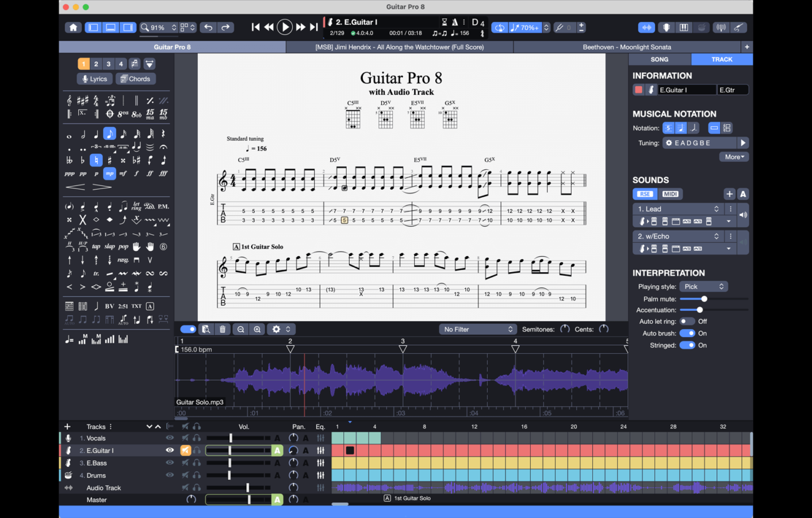812x518 pixels.
Task: Select the eighth note duration icon
Action: (110, 134)
